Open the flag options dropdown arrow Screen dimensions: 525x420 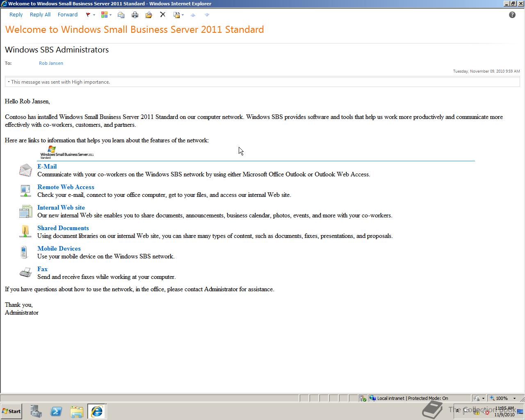(x=94, y=15)
